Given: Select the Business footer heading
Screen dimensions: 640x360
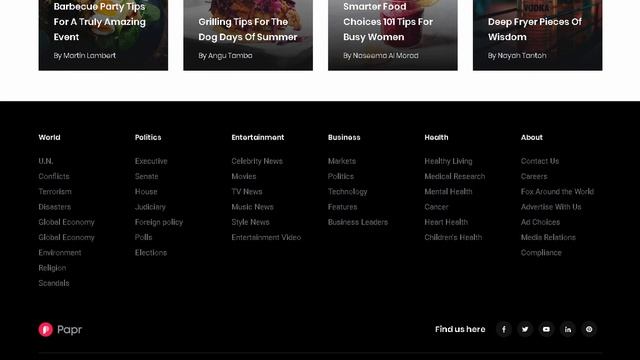Looking at the screenshot, I should tap(344, 138).
